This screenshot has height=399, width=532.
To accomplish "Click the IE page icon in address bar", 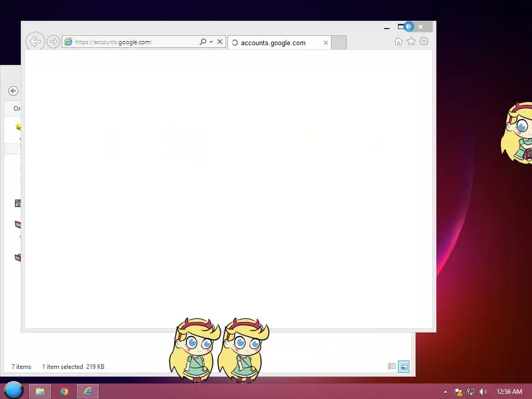I will [x=68, y=42].
